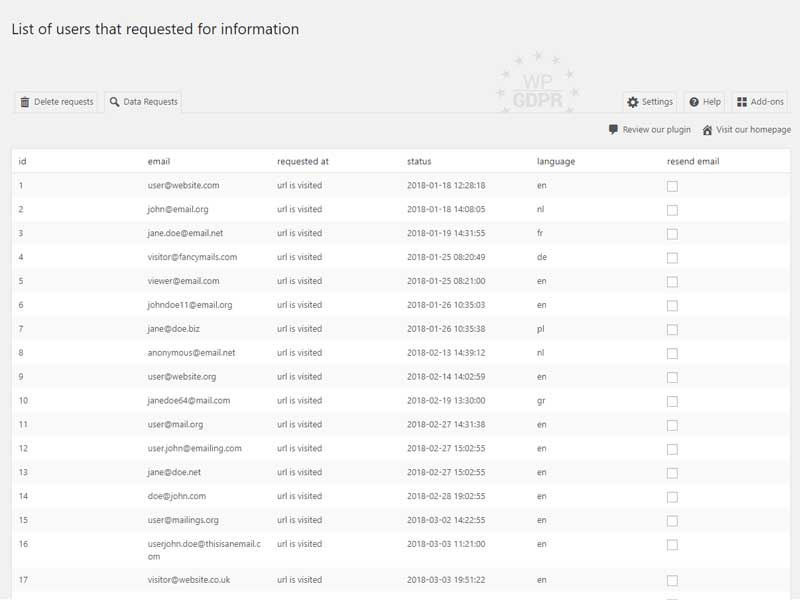Screen dimensions: 800x600
Task: Toggle resend email for doe@john.com
Action: tap(672, 497)
